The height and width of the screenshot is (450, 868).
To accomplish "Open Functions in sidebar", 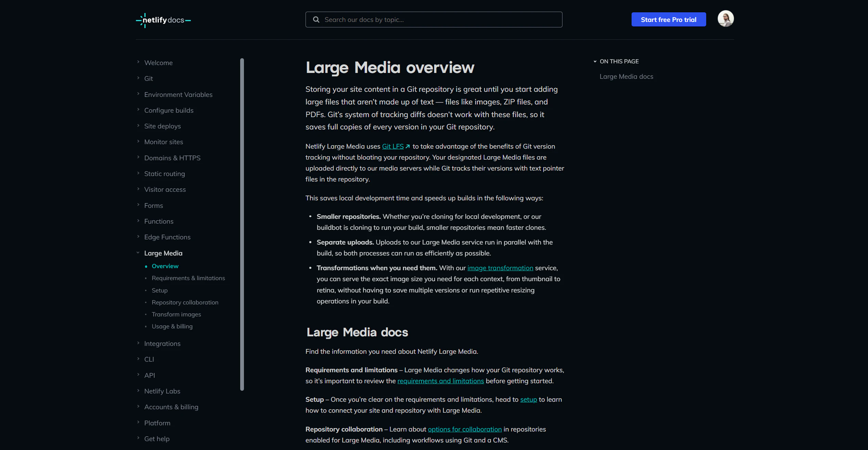I will pyautogui.click(x=159, y=221).
